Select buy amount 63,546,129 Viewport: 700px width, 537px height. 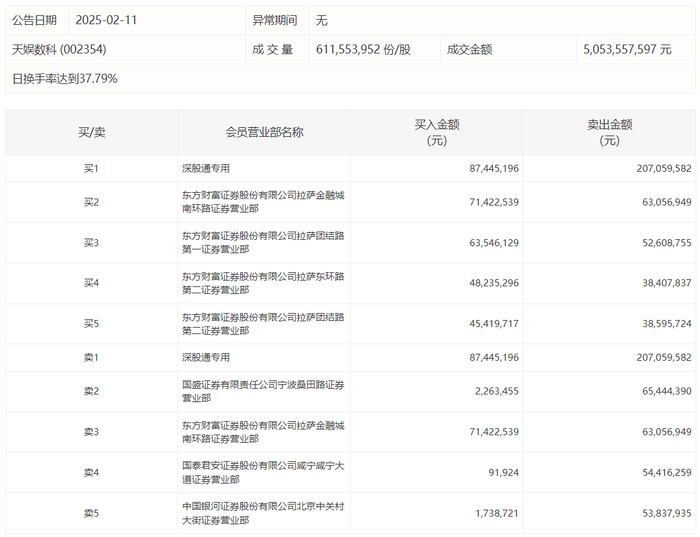point(494,242)
